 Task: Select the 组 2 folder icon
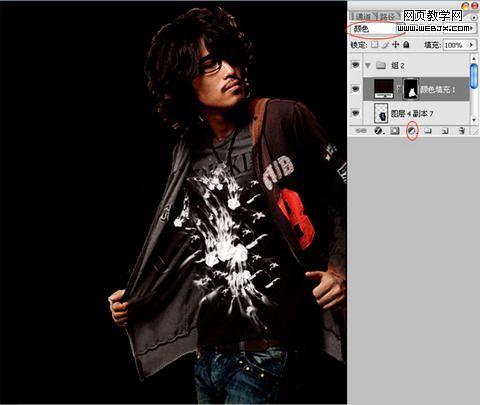pyautogui.click(x=381, y=65)
